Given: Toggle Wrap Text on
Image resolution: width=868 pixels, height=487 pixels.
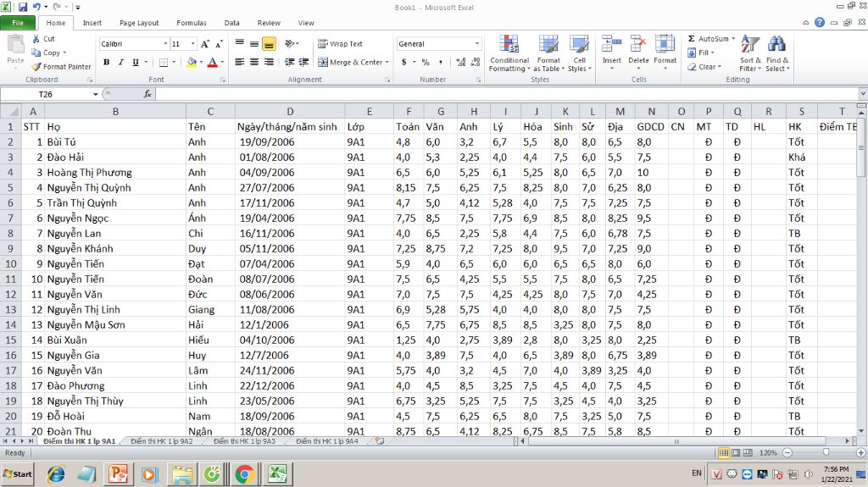Looking at the screenshot, I should point(340,44).
